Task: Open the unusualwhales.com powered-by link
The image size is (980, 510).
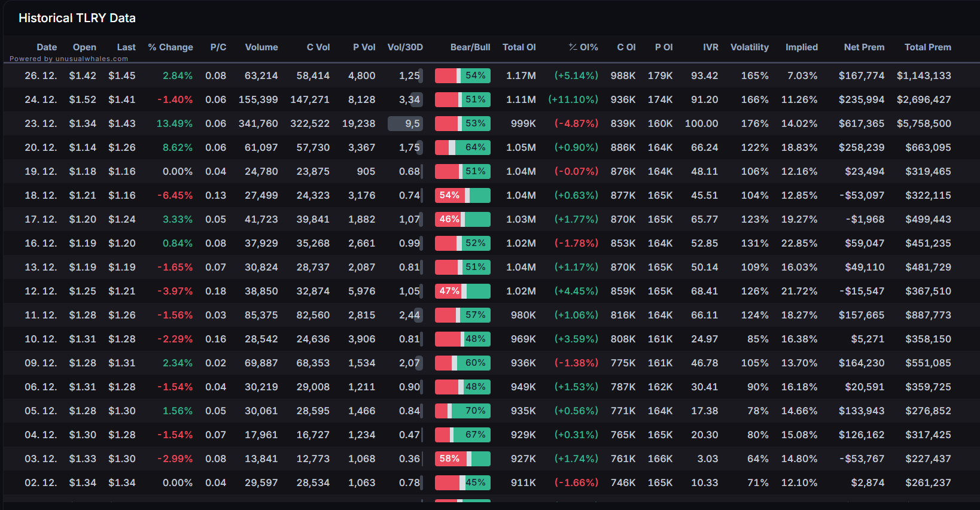Action: pos(69,59)
